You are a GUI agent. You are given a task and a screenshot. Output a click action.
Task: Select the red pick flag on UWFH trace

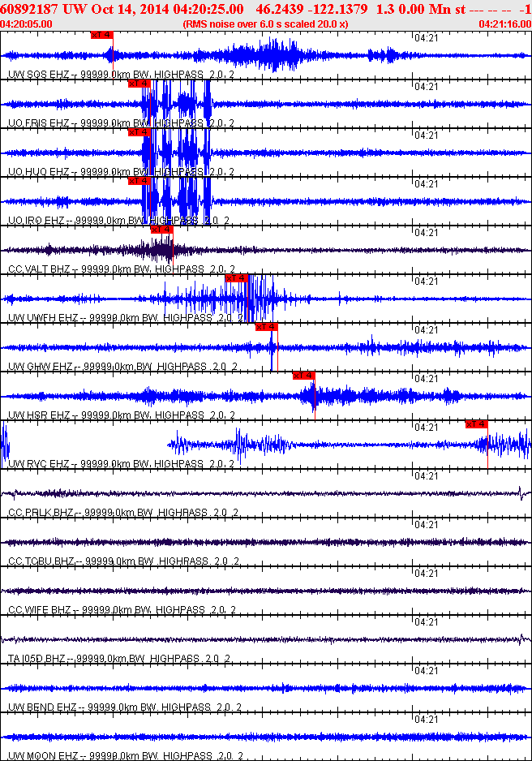point(236,278)
